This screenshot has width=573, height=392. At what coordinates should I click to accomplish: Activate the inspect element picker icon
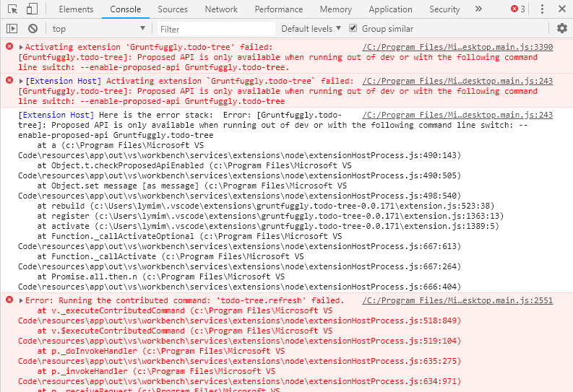12,9
